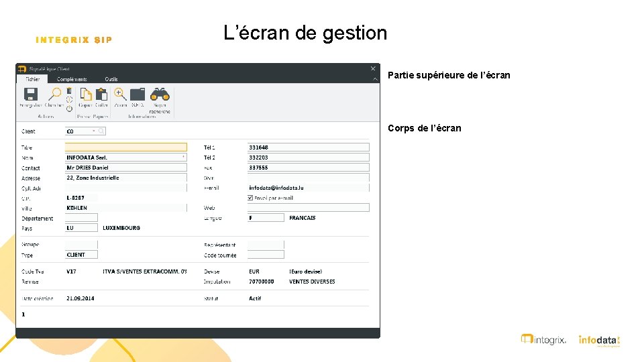Click the CP field containing L-8287
The image size is (644, 362).
(81, 198)
